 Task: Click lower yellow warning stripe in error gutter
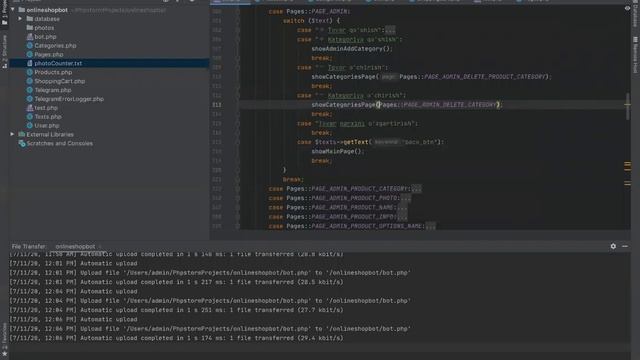(627, 184)
